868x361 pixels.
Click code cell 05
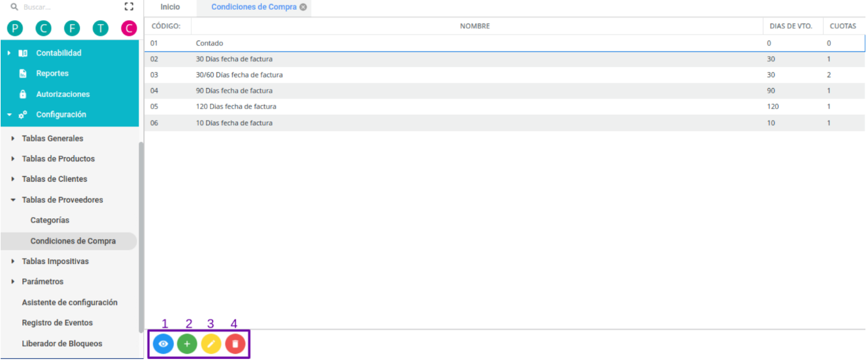pyautogui.click(x=154, y=107)
